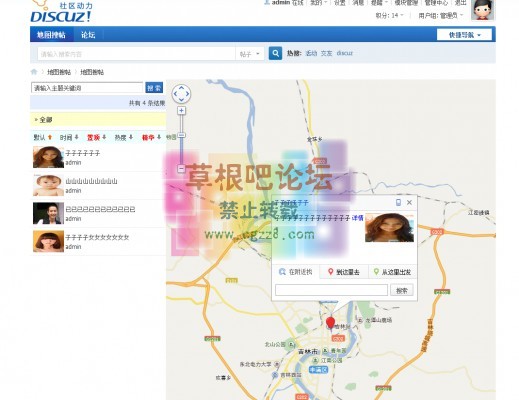Sort results by 置顶
519x400 pixels.
(x=97, y=137)
